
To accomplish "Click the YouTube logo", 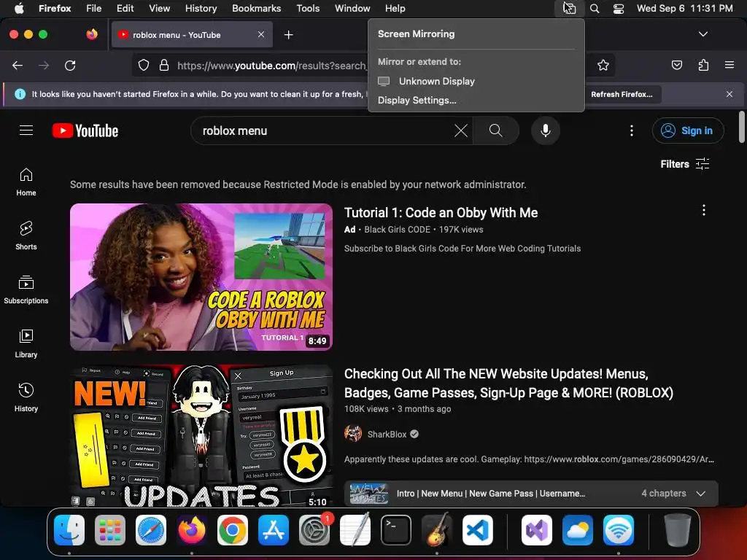I will (85, 131).
